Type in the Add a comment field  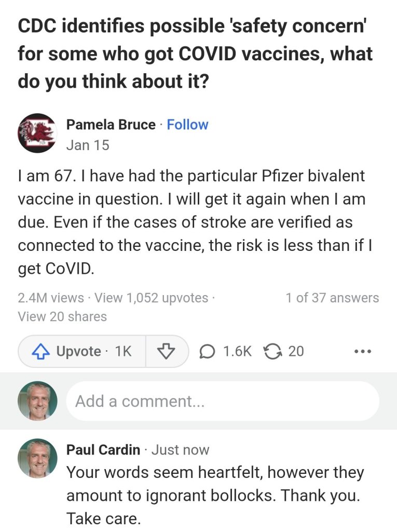point(222,401)
